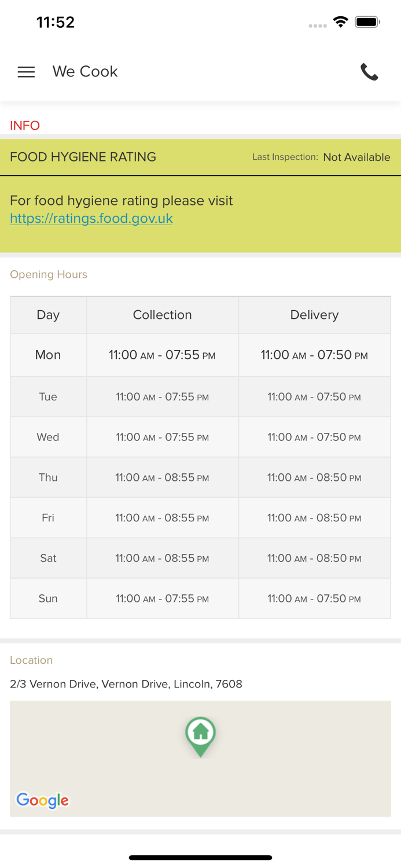
Task: Tap the We Cook title
Action: pos(85,72)
